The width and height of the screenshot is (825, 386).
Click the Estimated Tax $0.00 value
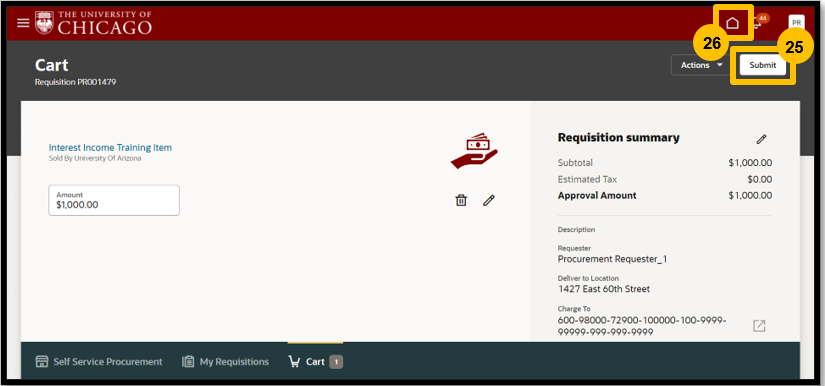(x=760, y=179)
